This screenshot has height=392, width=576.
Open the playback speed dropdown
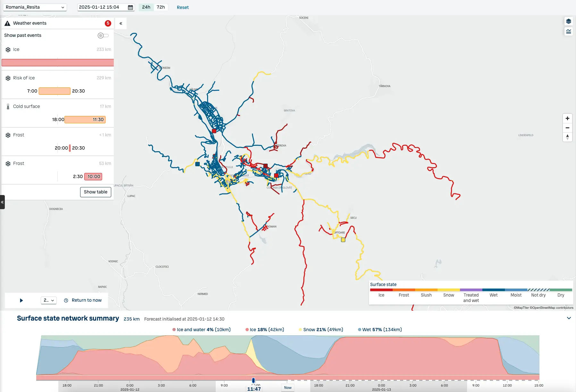click(x=49, y=300)
